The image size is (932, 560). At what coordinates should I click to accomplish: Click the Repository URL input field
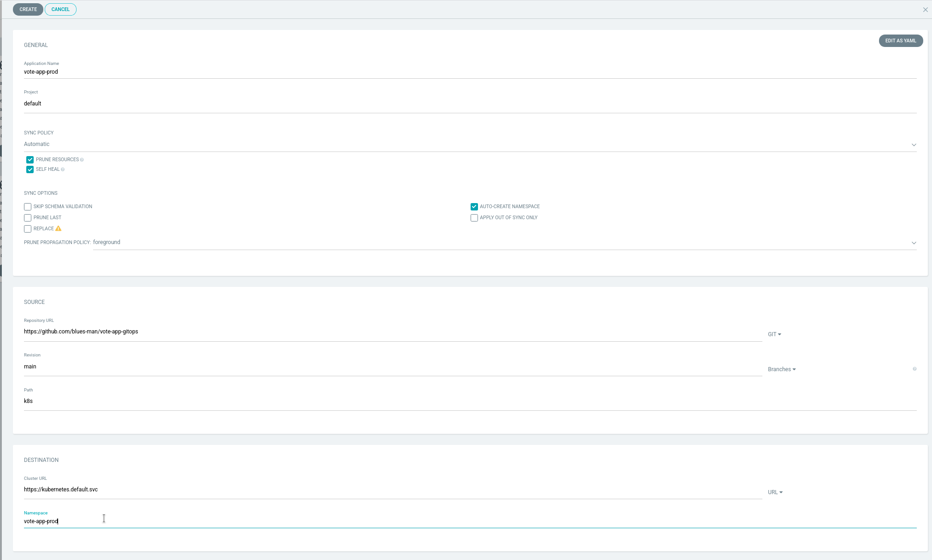pos(393,331)
